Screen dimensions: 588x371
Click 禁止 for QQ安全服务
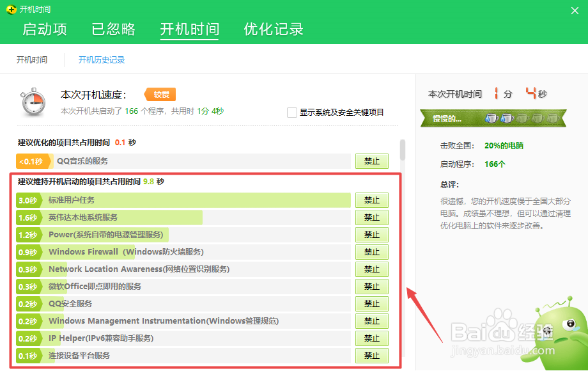(371, 303)
